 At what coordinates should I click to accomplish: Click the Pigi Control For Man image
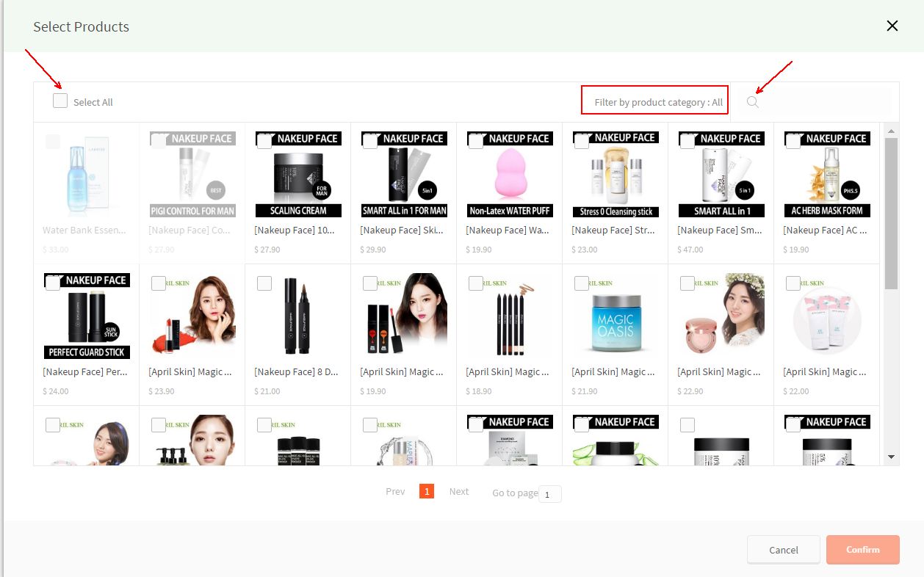[x=192, y=175]
